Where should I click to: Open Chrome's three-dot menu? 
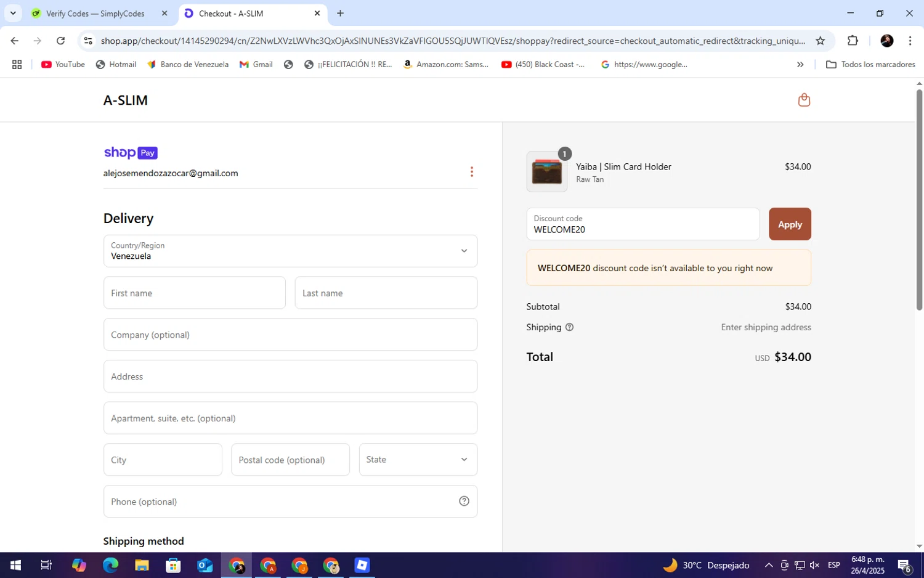click(x=910, y=41)
